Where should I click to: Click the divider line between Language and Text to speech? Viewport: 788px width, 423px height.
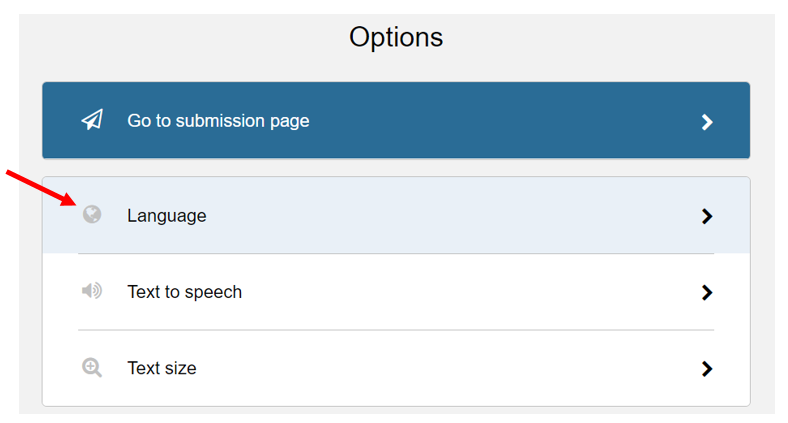(396, 253)
